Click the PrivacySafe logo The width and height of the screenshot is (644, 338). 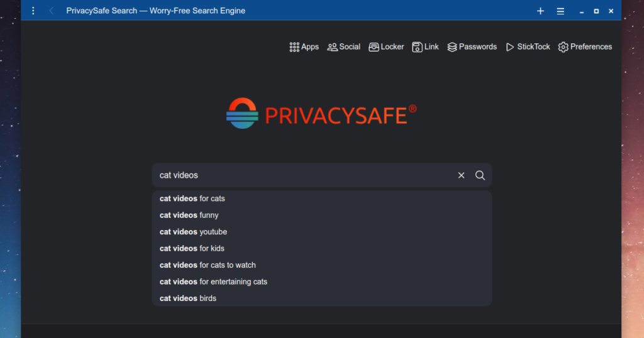[x=321, y=114]
